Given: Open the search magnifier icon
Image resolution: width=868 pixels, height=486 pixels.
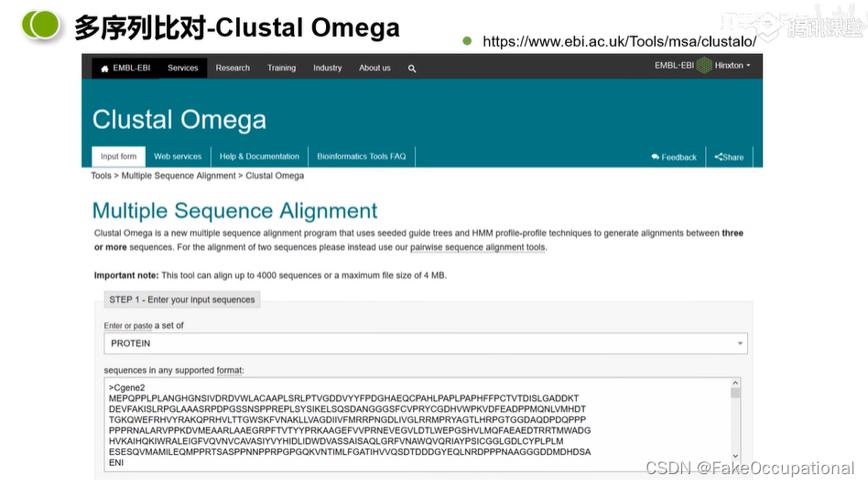Looking at the screenshot, I should click(412, 69).
